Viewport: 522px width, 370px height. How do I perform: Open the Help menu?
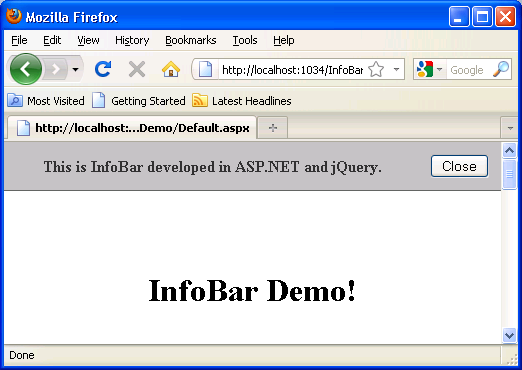(x=284, y=40)
